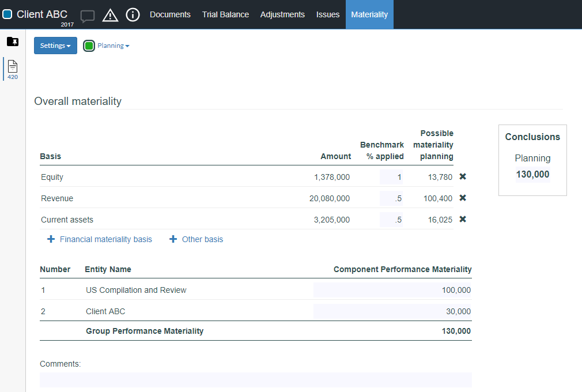Click the Client ABC entity square icon

(x=7, y=14)
